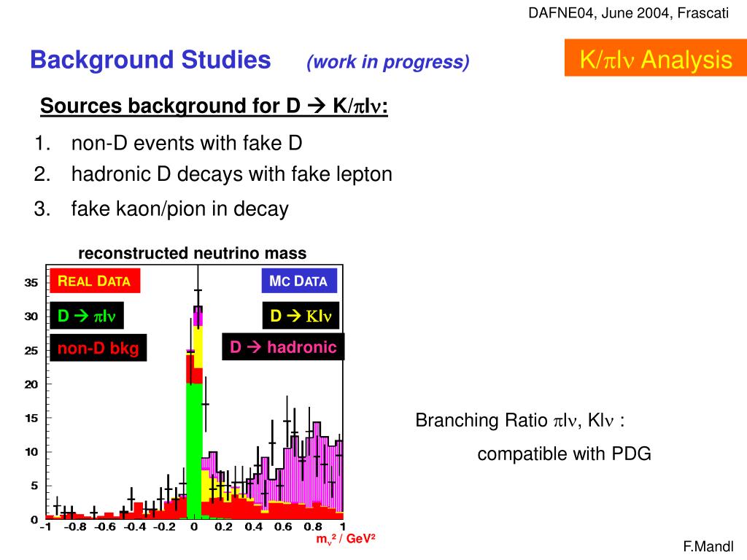Click the 'Background Studies' slide title
The height and width of the screenshot is (560, 747).
[x=150, y=60]
